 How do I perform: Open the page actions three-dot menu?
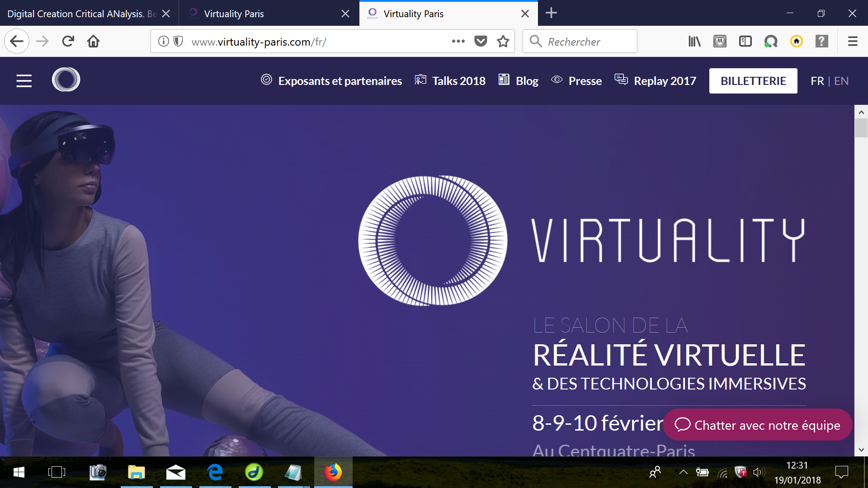458,42
